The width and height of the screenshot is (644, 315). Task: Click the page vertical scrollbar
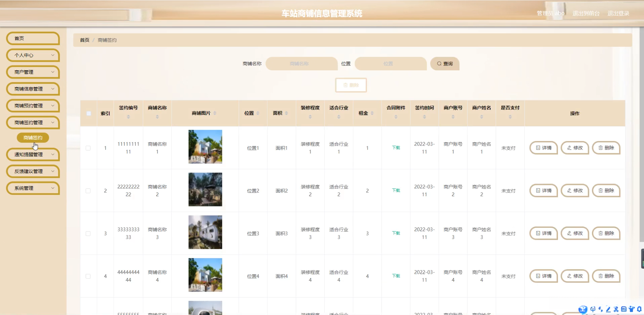pyautogui.click(x=642, y=134)
